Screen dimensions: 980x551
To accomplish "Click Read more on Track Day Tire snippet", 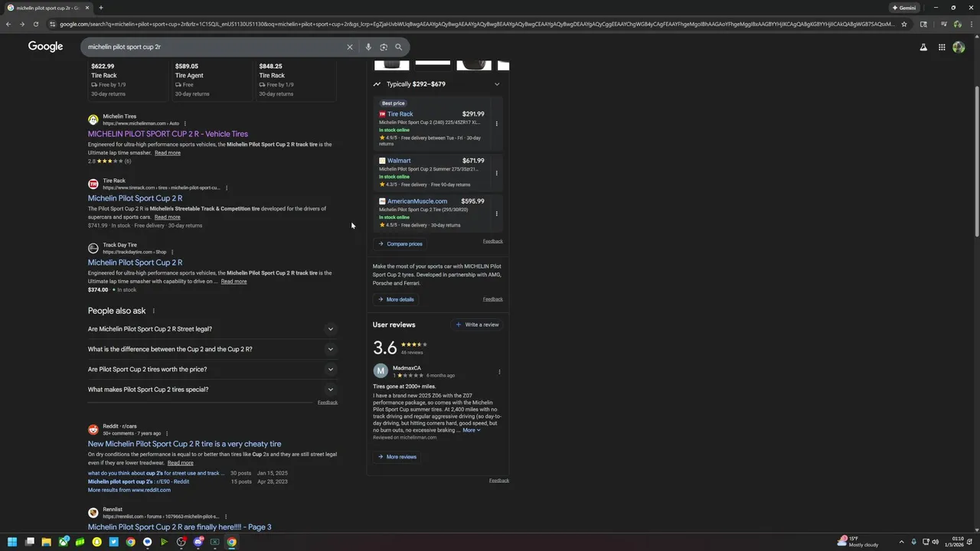I will (234, 282).
